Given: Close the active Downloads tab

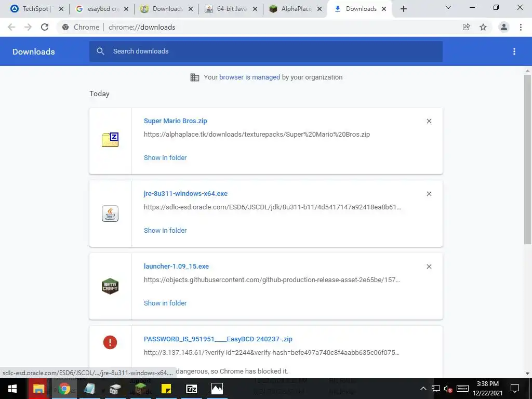Looking at the screenshot, I should (x=384, y=9).
